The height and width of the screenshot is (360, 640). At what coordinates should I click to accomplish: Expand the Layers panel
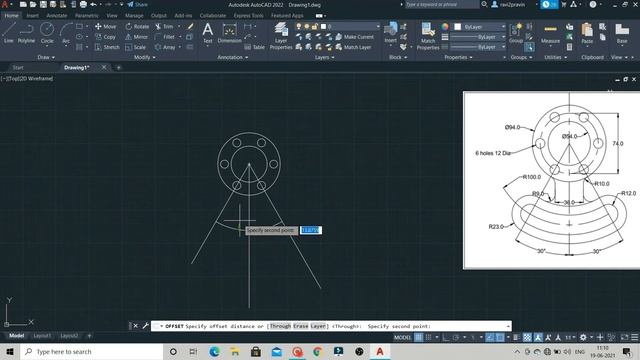(x=324, y=57)
